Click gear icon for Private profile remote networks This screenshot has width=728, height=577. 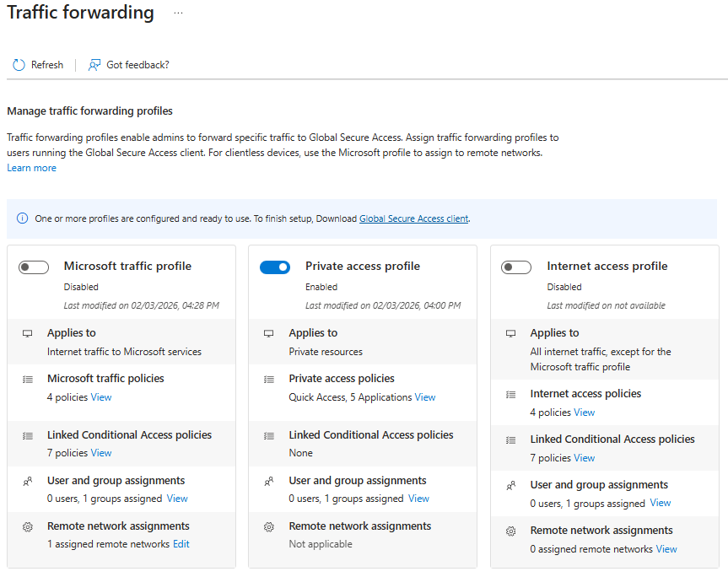coord(269,527)
